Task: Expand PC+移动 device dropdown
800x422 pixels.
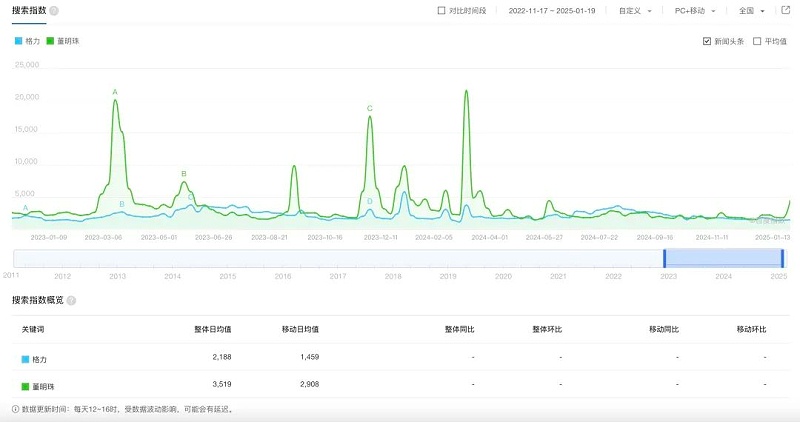Action: 695,11
